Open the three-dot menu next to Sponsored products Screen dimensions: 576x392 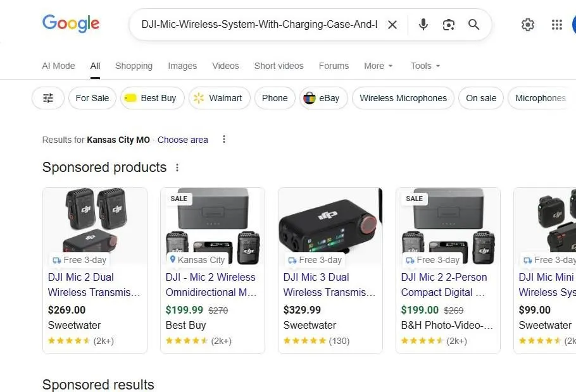pyautogui.click(x=177, y=168)
